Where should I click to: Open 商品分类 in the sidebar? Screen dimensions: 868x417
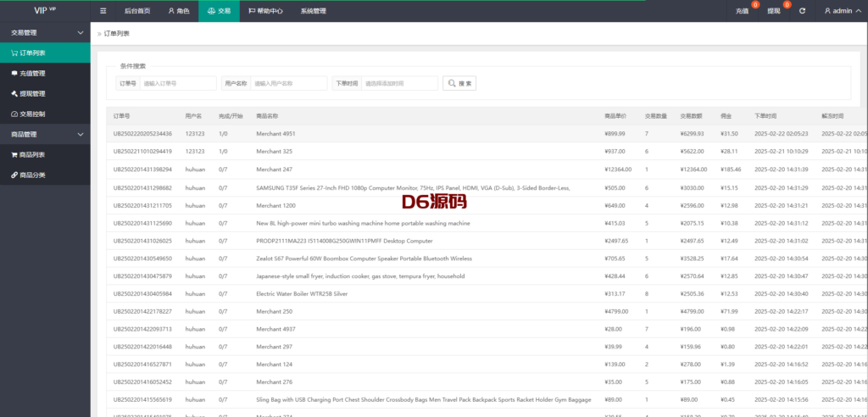pos(45,175)
